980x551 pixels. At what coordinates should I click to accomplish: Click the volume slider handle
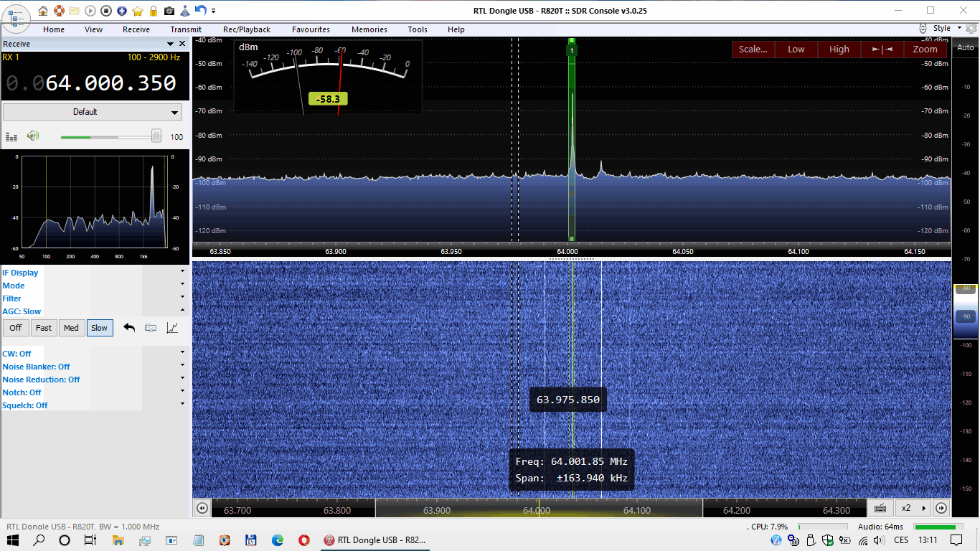(156, 136)
